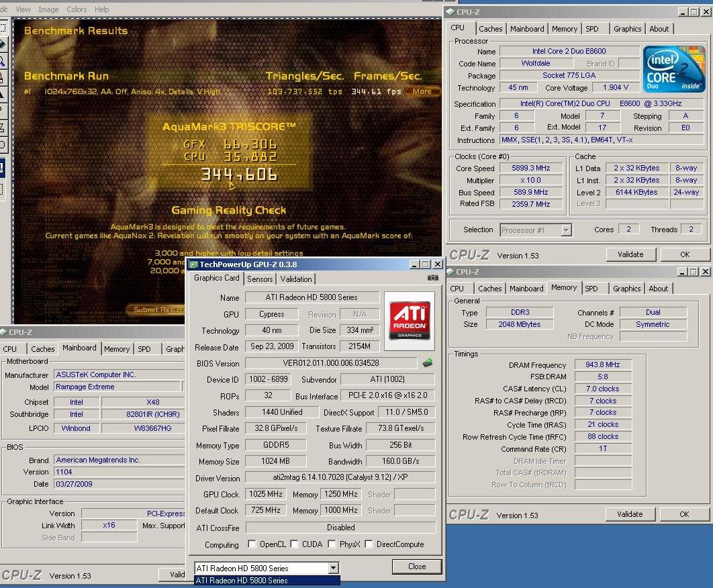Click the Core Voltage 1.904 V value
This screenshot has width=713, height=588.
pos(615,87)
